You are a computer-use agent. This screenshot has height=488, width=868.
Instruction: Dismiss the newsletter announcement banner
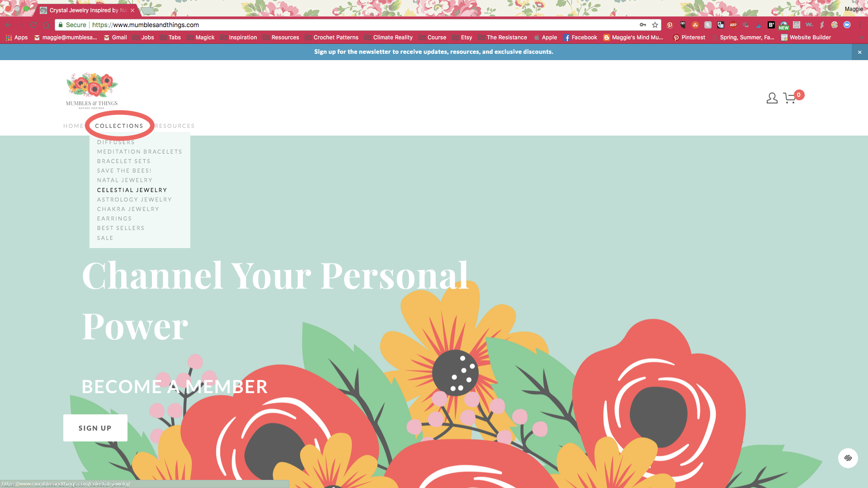859,52
